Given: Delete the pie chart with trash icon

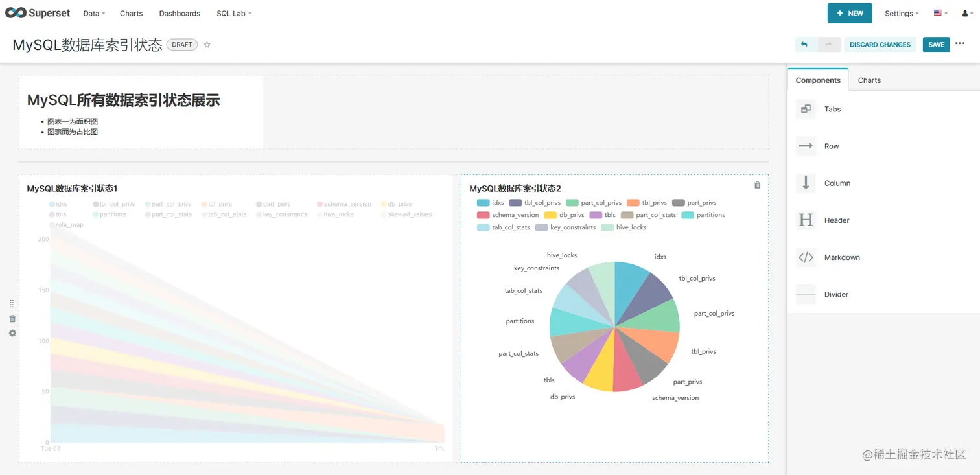Looking at the screenshot, I should coord(758,185).
